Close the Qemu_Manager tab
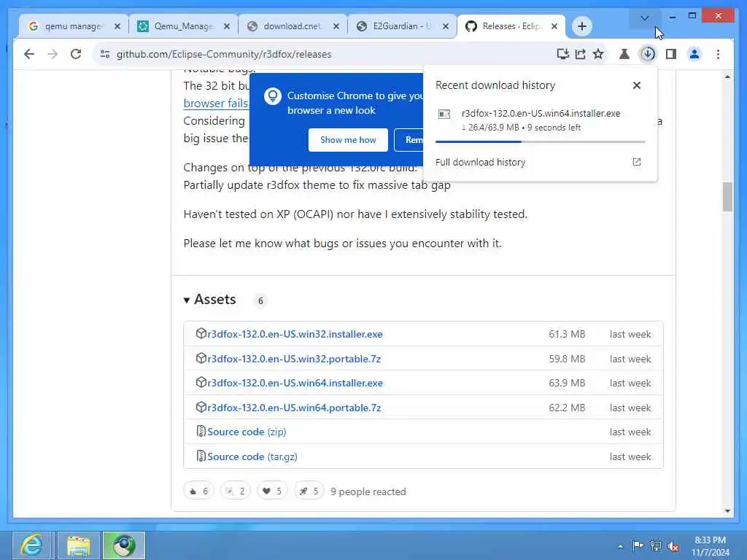747x560 pixels. pyautogui.click(x=227, y=26)
